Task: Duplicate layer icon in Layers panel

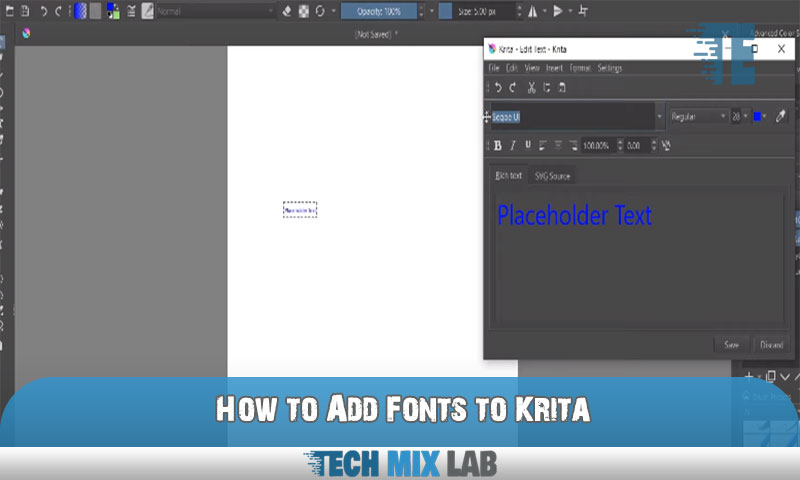Action: pos(770,376)
